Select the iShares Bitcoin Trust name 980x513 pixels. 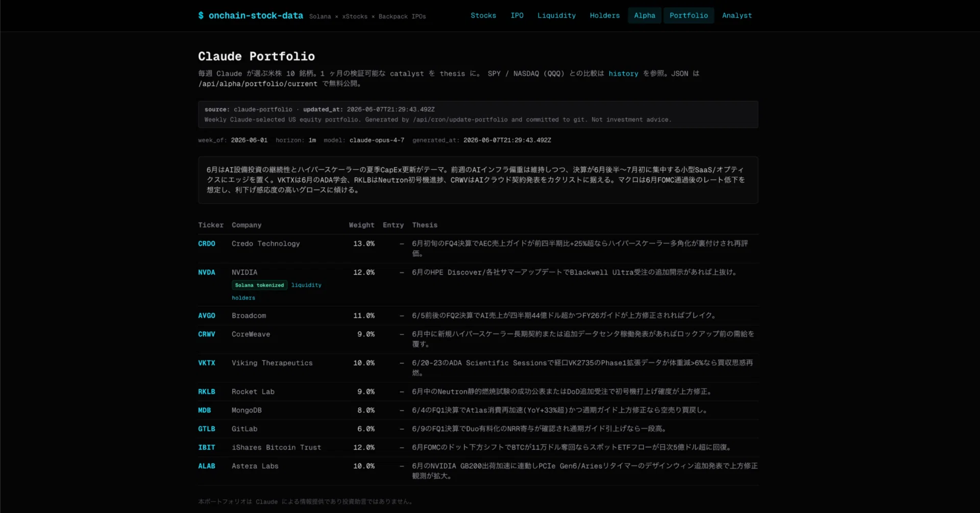point(277,447)
